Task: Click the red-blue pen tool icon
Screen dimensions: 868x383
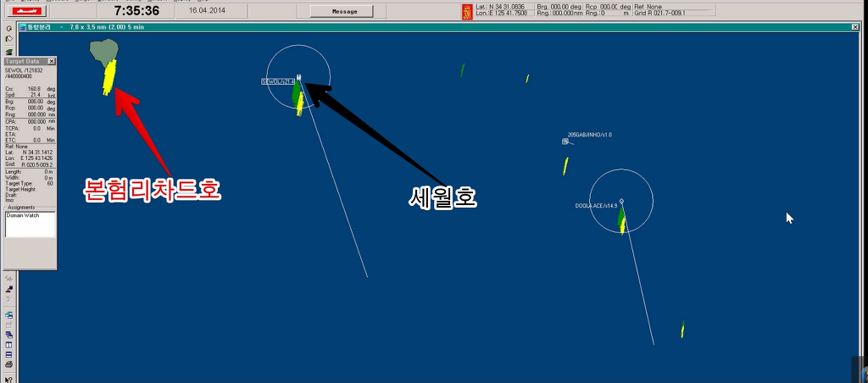Action: click(x=8, y=289)
